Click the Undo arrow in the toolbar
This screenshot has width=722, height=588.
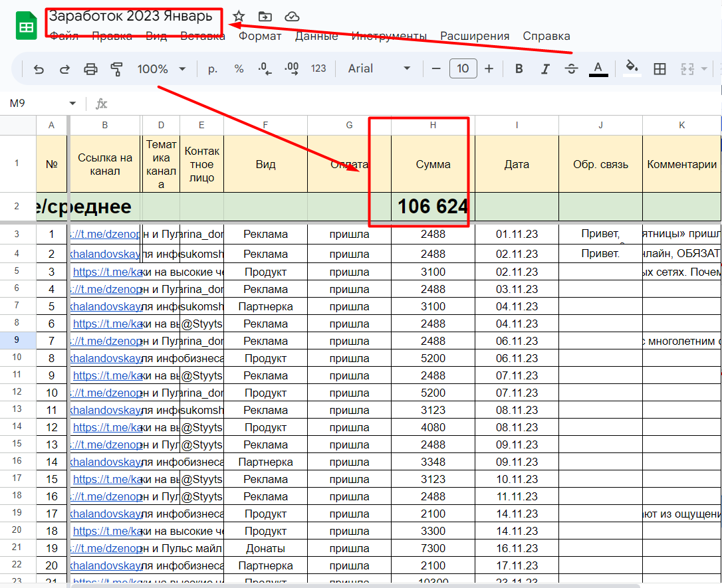[39, 68]
